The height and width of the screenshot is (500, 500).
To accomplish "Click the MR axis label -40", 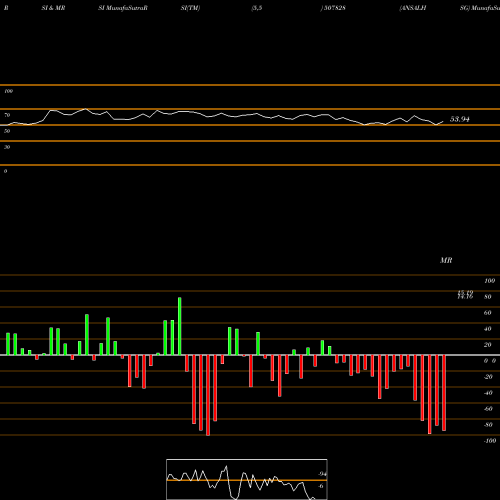I will (x=488, y=393).
